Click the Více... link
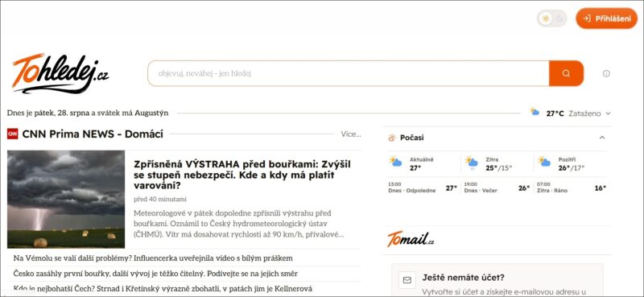This screenshot has width=644, height=297. 351,134
